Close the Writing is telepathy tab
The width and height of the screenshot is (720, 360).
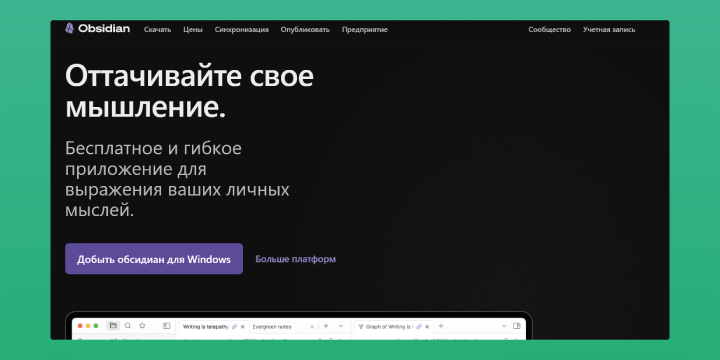(x=242, y=327)
